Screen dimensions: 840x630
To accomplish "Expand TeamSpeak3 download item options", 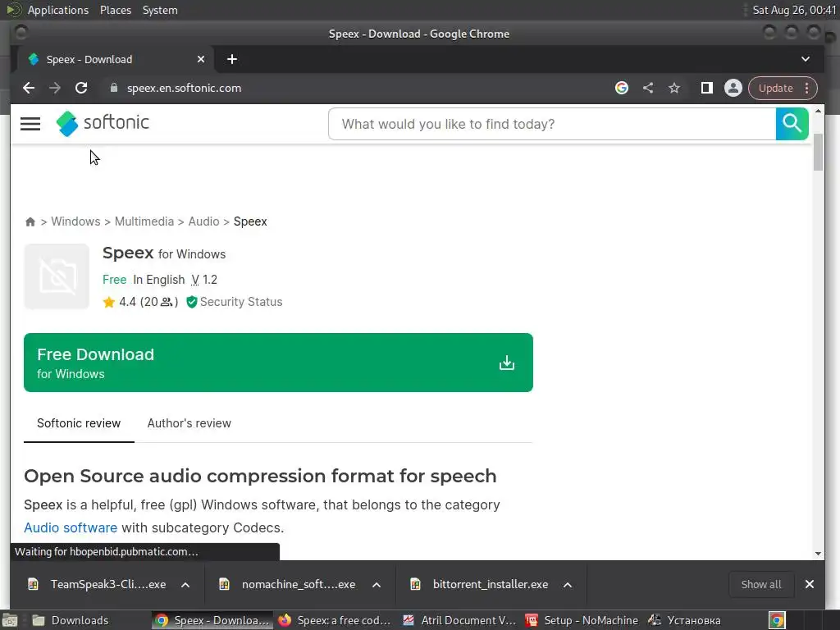I will tap(185, 585).
